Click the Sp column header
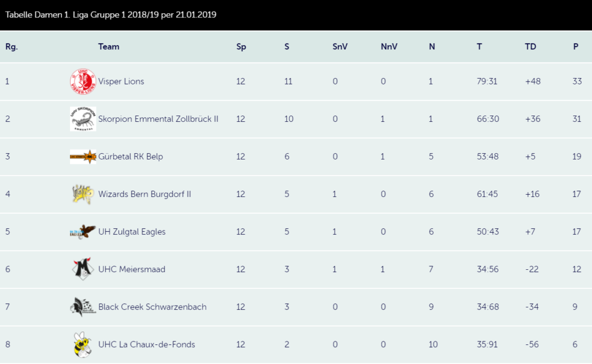Image resolution: width=592 pixels, height=364 pixels. (x=241, y=47)
